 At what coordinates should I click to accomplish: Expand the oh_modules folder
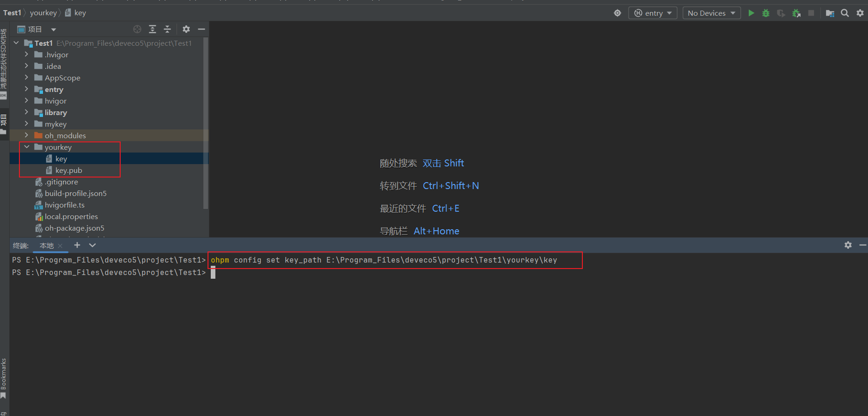26,135
